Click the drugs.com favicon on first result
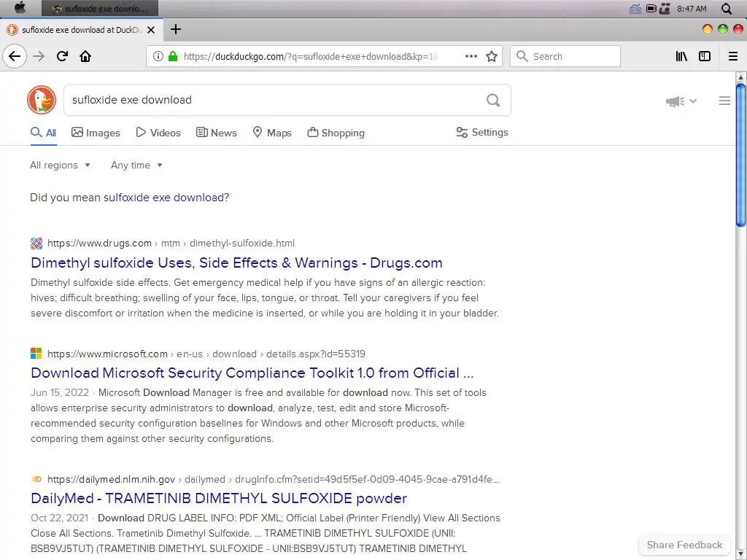Viewport: 747px width, 560px height. [36, 244]
